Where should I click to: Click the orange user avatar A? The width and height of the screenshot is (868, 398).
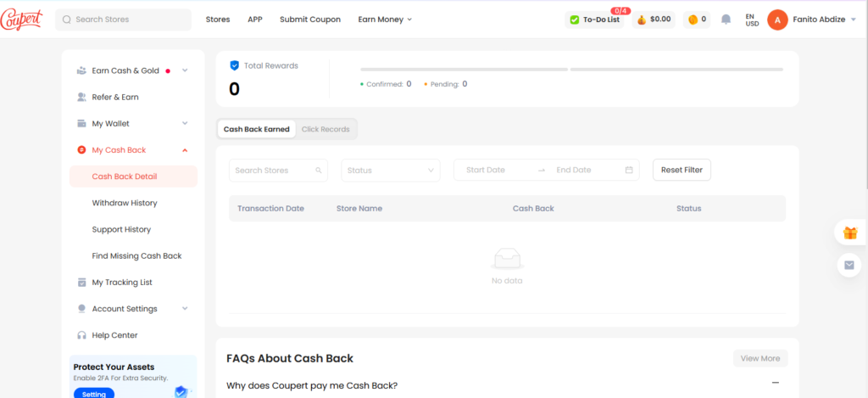pos(777,20)
